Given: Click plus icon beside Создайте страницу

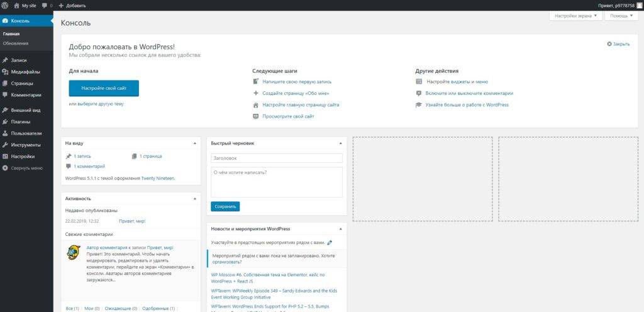Looking at the screenshot, I should point(255,93).
